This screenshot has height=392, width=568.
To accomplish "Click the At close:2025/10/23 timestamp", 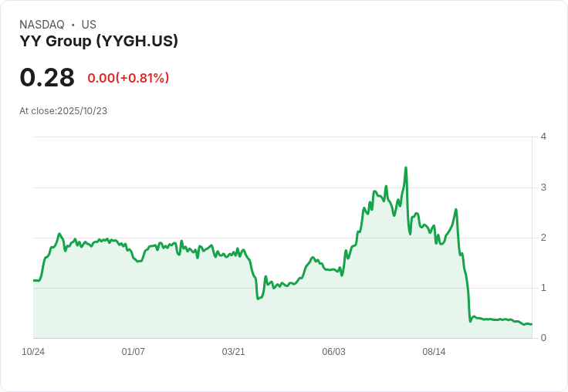I will click(63, 111).
